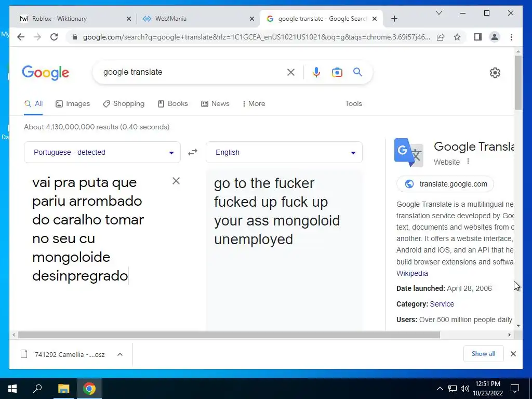Click the horizontal page scrollbar thumb
This screenshot has height=399, width=532.
(229, 335)
